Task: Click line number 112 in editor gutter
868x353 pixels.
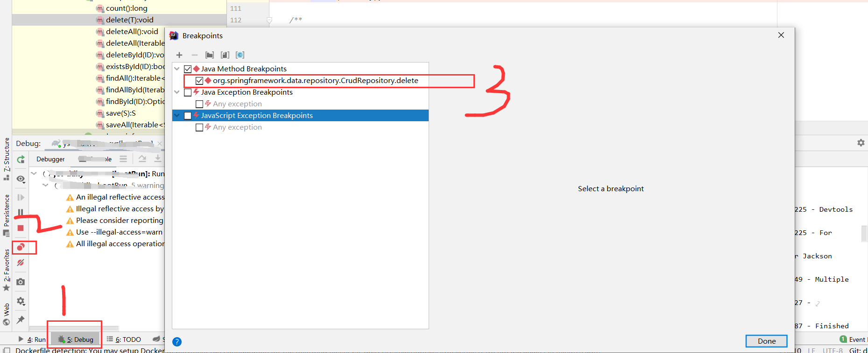Action: [x=236, y=20]
